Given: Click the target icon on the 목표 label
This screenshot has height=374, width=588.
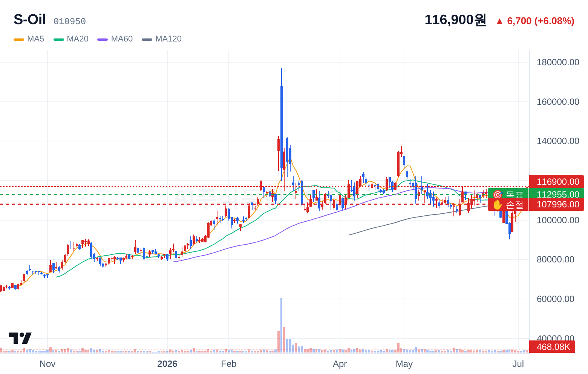Looking at the screenshot, I should point(498,195).
